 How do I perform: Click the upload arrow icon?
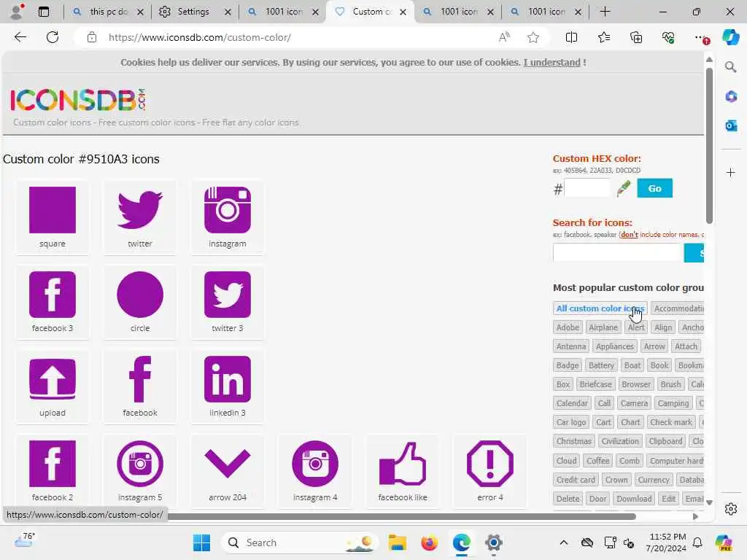click(53, 379)
